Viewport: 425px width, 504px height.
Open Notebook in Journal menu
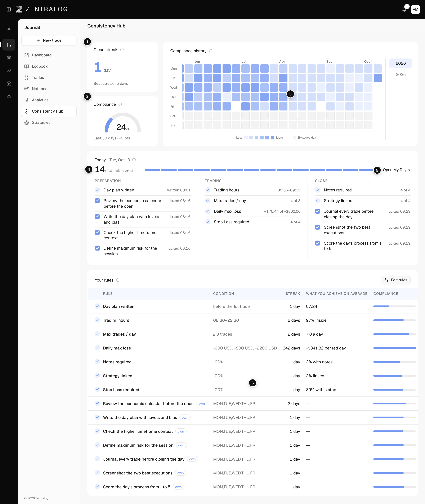pyautogui.click(x=49, y=89)
